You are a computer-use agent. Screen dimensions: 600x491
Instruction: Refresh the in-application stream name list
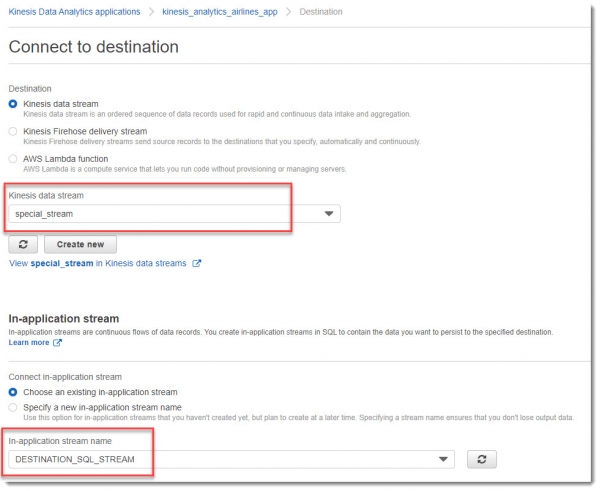coord(483,458)
